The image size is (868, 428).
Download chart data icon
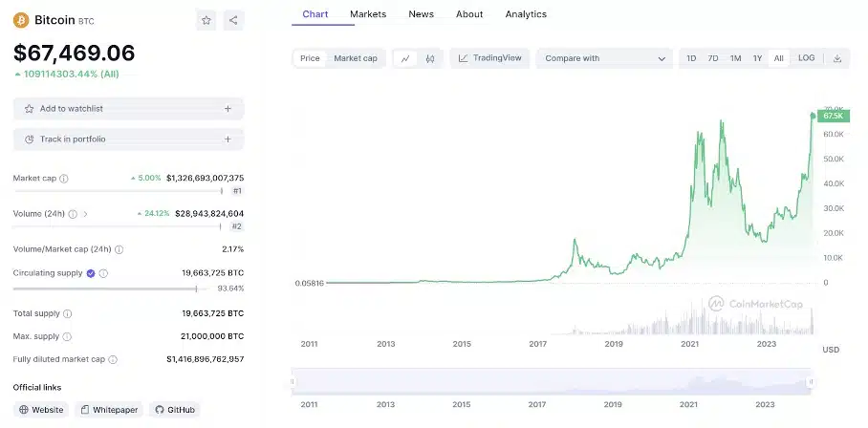coord(837,58)
